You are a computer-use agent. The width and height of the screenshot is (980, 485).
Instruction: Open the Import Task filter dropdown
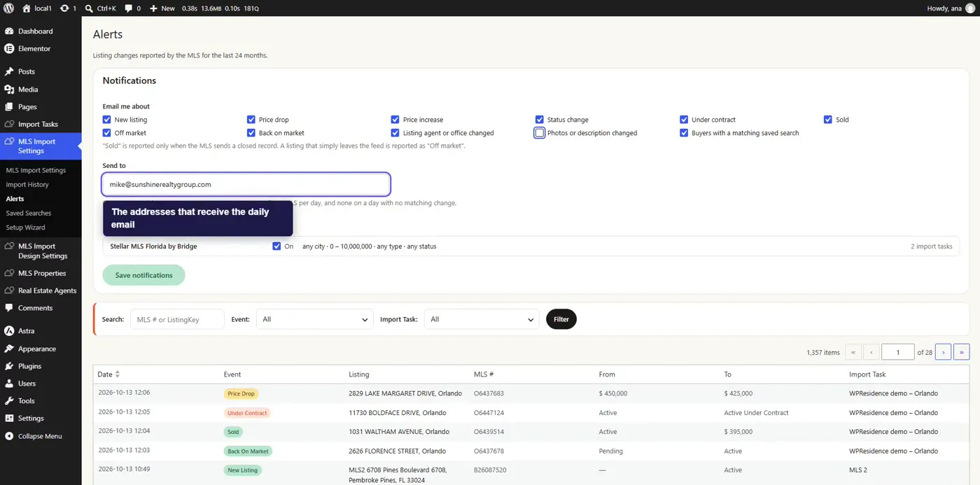[482, 319]
